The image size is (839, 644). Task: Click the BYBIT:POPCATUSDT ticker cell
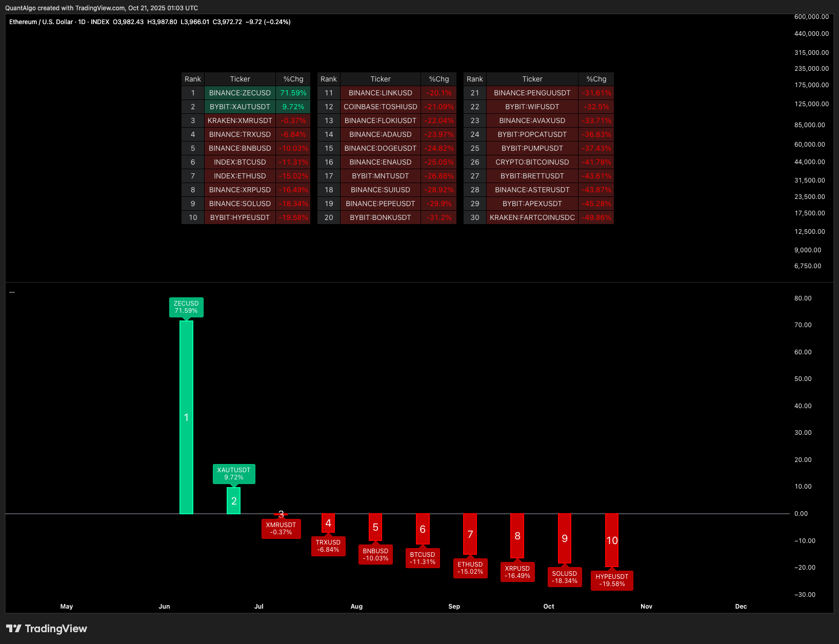click(532, 134)
